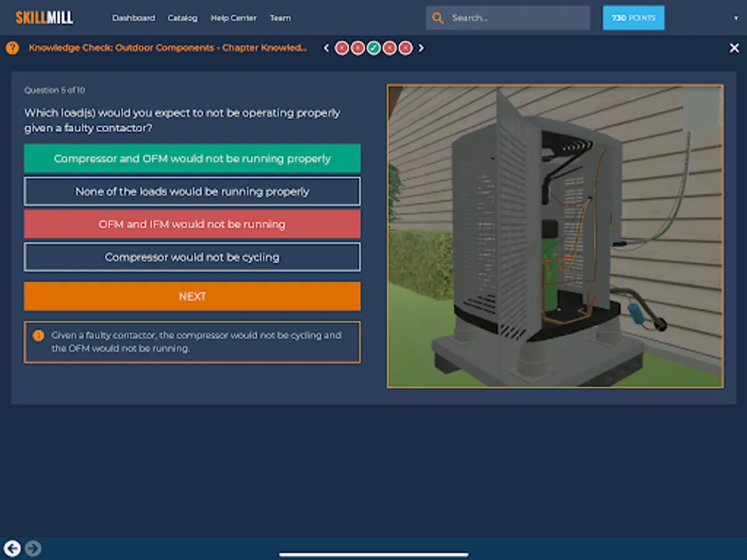Click the info icon in feedback box
Image resolution: width=747 pixels, height=560 pixels.
tap(38, 335)
